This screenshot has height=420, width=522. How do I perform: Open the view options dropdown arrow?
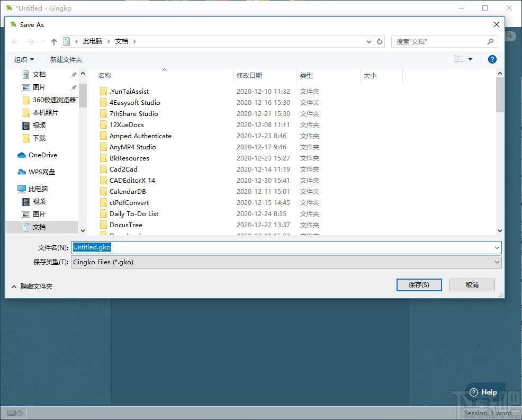point(471,59)
